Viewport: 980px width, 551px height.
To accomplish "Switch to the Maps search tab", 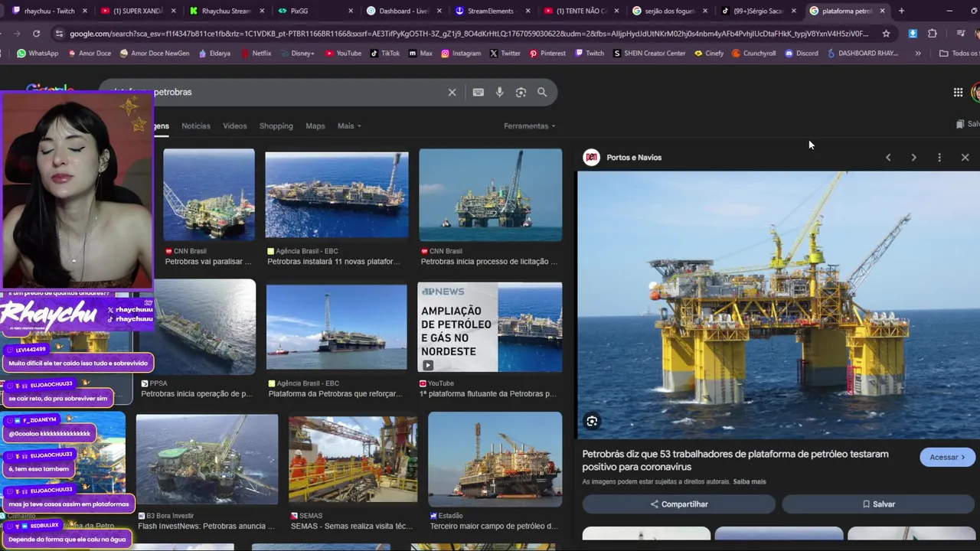I will point(315,126).
